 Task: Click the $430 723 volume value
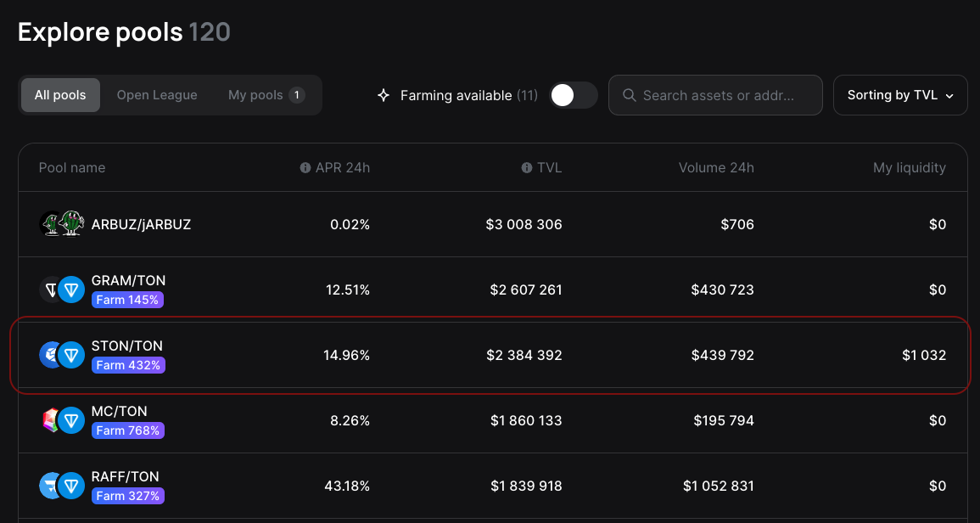[x=723, y=290]
